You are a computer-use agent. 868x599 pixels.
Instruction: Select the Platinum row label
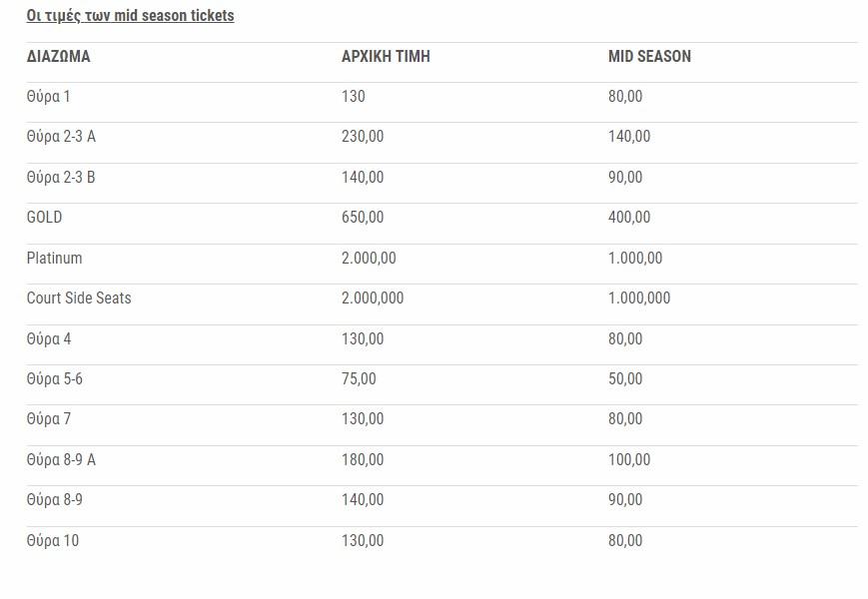click(54, 259)
